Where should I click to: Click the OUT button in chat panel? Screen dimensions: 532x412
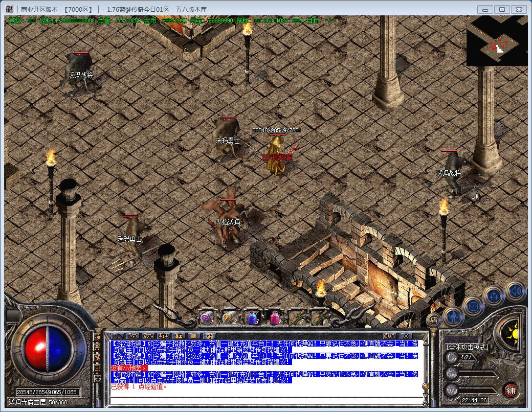pyautogui.click(x=389, y=336)
